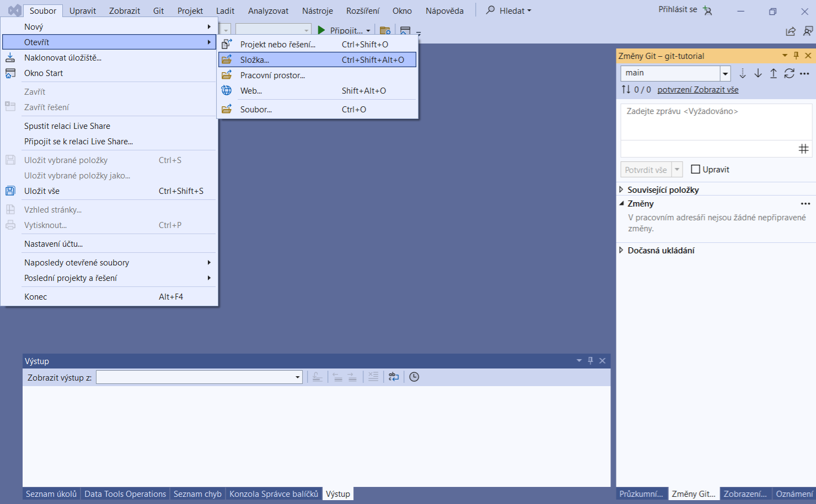Click the Git Push up-arrow icon
816x504 pixels.
[774, 73]
